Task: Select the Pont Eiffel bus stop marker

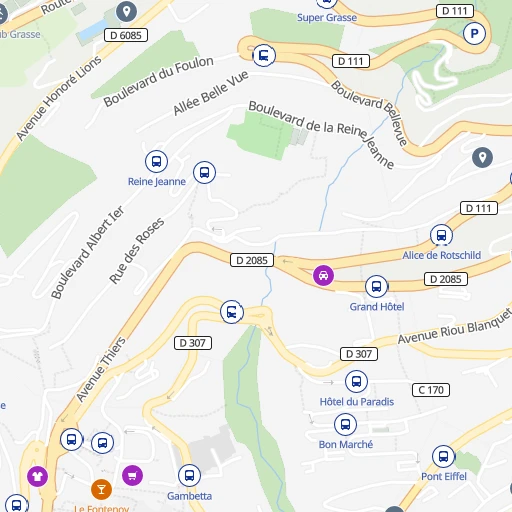Action: click(x=443, y=456)
